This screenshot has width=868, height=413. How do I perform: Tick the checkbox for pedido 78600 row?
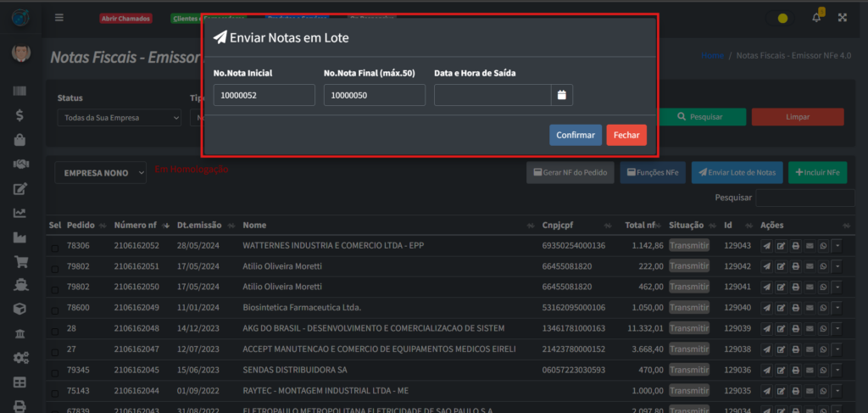click(55, 308)
